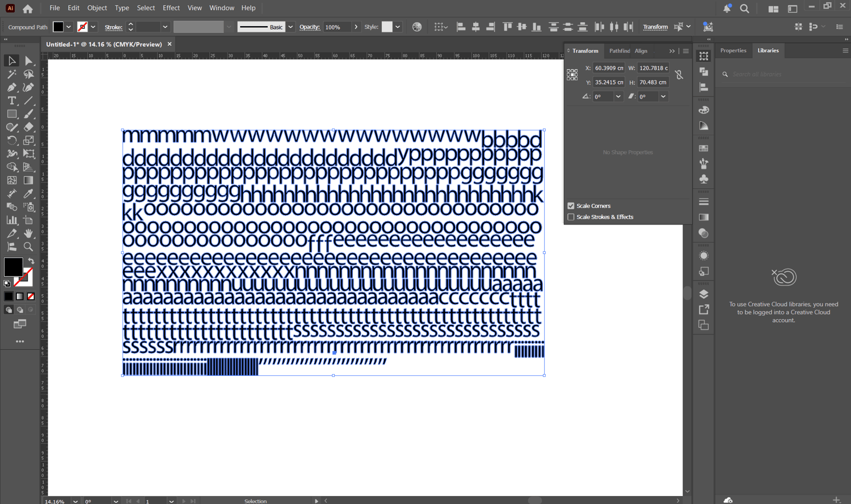The height and width of the screenshot is (504, 851).
Task: Activate the Zoom tool
Action: pyautogui.click(x=28, y=247)
